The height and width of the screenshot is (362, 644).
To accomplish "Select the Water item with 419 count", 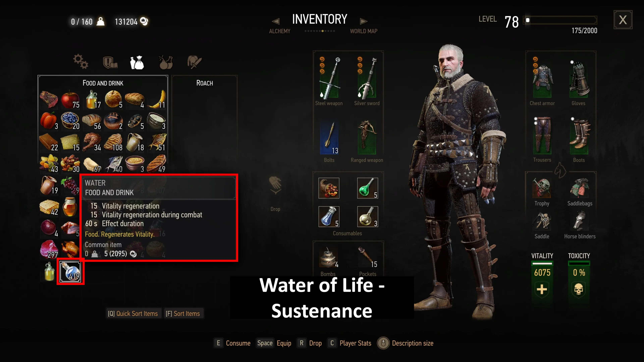I will coord(70,271).
